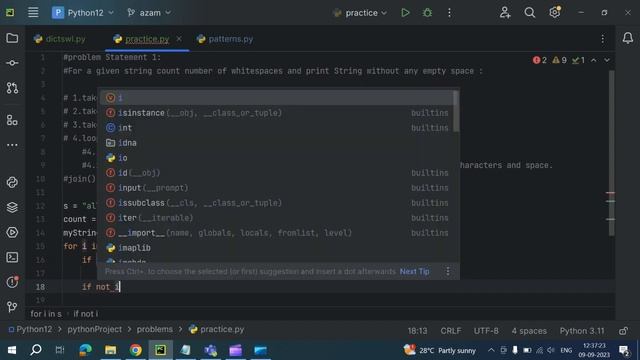Start debugging with the bug icon
This screenshot has width=640, height=360.
(x=427, y=13)
